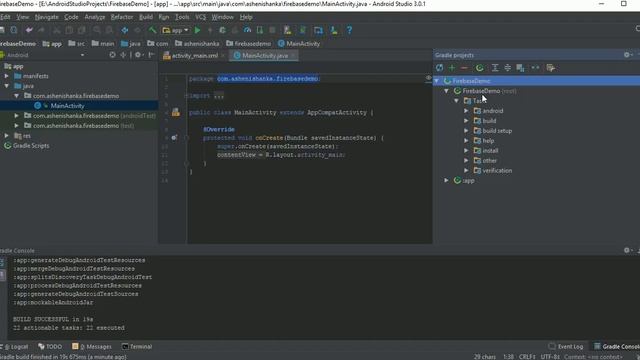This screenshot has width=640, height=360.
Task: Click the red minus detach project icon
Action: click(464, 68)
